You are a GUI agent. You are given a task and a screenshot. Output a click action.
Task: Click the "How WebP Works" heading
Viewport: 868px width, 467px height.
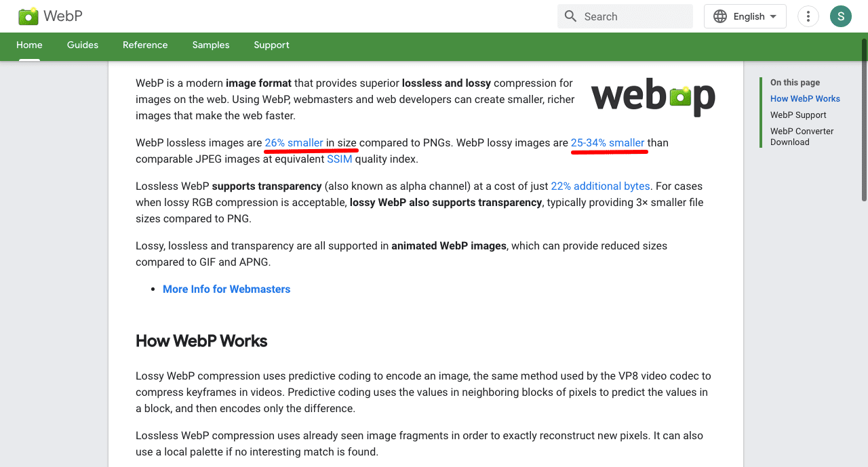coord(201,341)
